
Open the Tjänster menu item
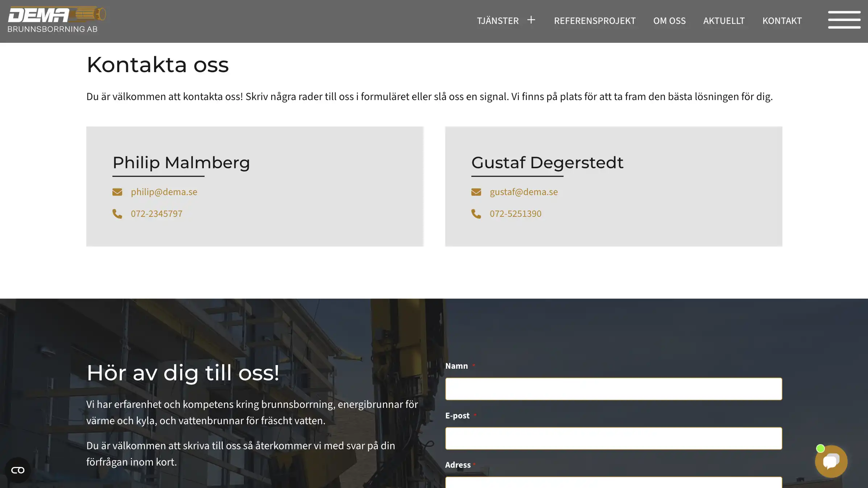point(497,21)
